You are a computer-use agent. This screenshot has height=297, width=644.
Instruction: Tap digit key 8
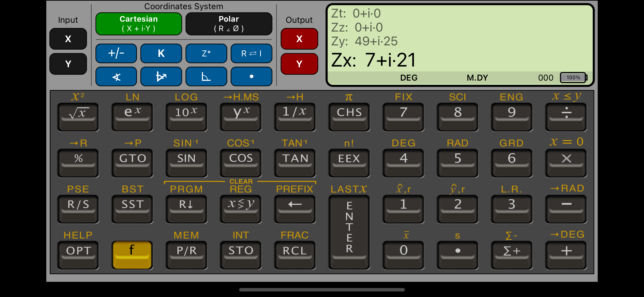click(x=458, y=117)
